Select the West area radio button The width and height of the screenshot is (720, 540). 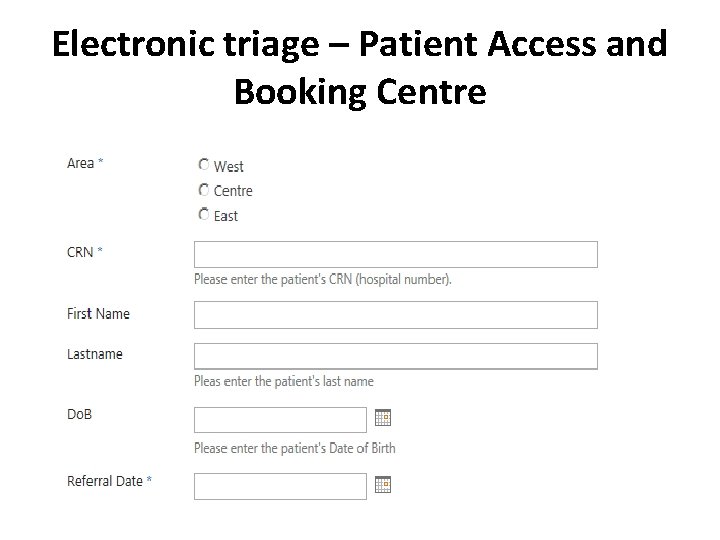204,165
